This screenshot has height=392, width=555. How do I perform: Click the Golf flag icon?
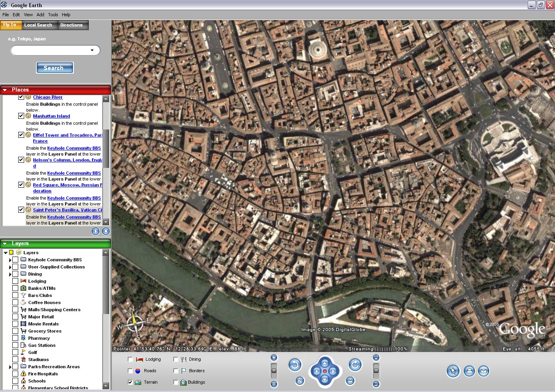23,352
